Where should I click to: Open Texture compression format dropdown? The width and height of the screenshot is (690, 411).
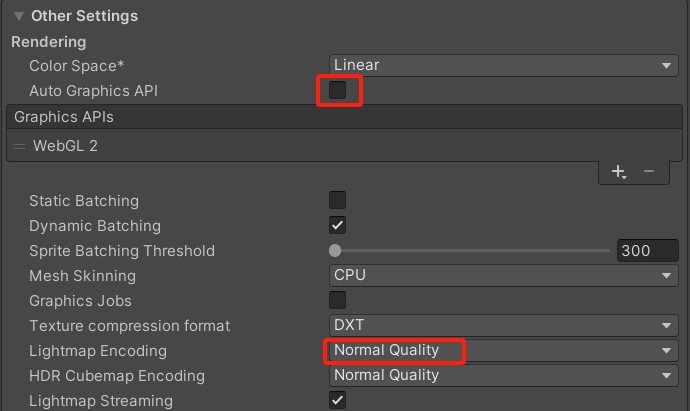click(x=503, y=326)
